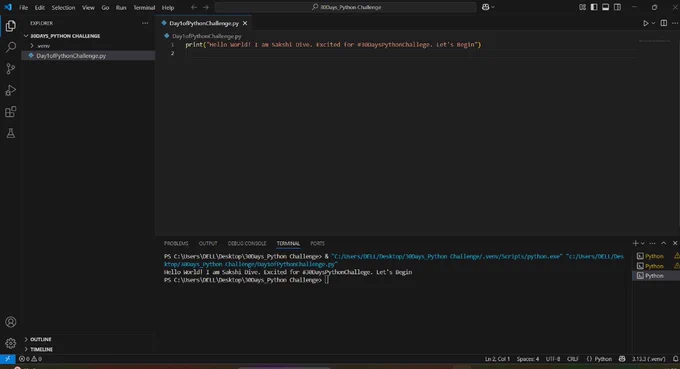Click the editor minimap
The width and height of the screenshot is (680, 369).
(x=655, y=40)
